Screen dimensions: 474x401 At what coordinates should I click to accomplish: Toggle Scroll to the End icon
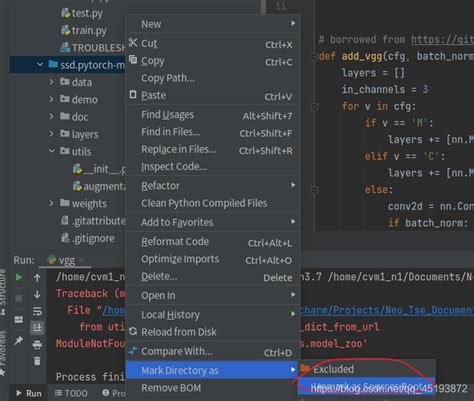pyautogui.click(x=37, y=328)
